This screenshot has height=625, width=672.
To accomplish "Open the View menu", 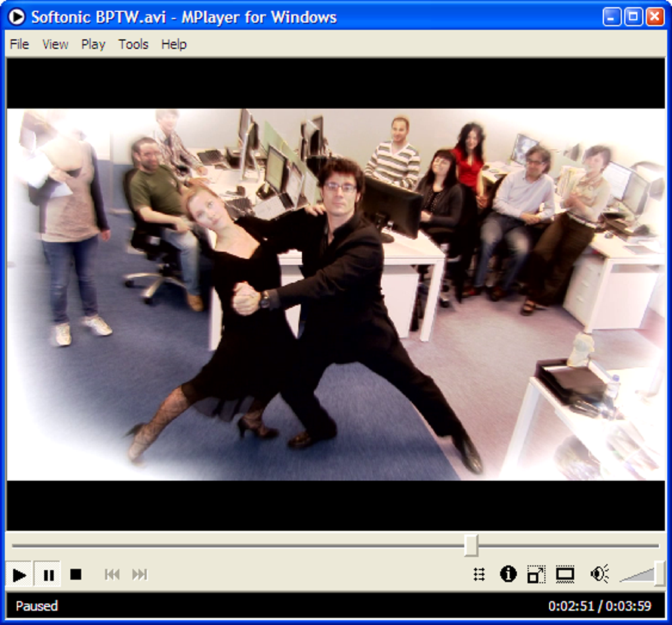I will [x=55, y=44].
